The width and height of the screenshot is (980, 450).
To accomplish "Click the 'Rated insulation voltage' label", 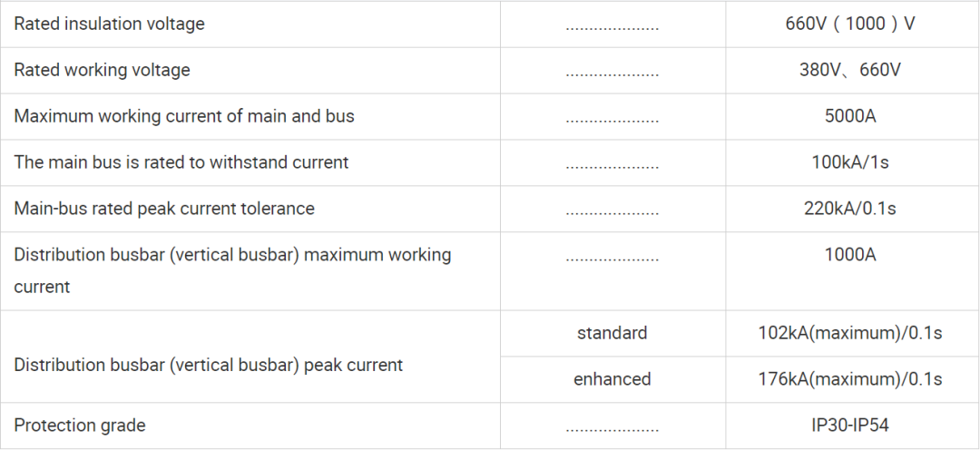I will click(x=110, y=24).
